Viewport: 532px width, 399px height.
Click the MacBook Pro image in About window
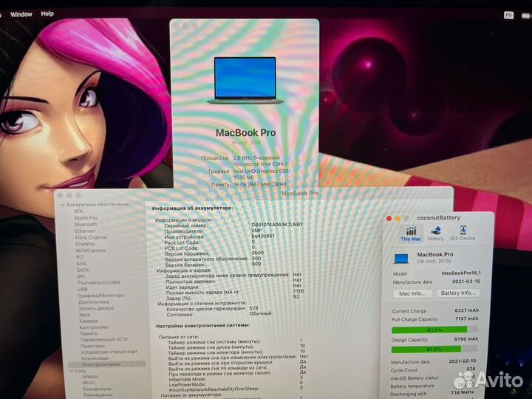coord(245,80)
